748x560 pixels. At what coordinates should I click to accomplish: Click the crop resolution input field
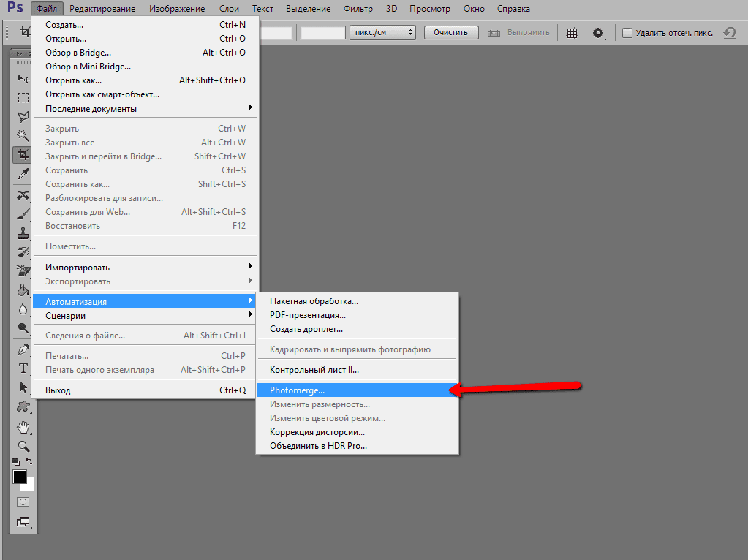click(x=323, y=32)
